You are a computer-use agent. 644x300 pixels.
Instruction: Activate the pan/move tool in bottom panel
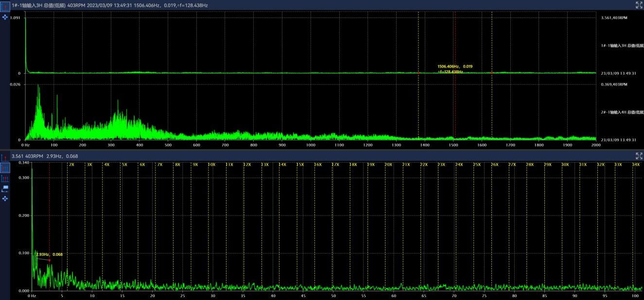pyautogui.click(x=5, y=198)
